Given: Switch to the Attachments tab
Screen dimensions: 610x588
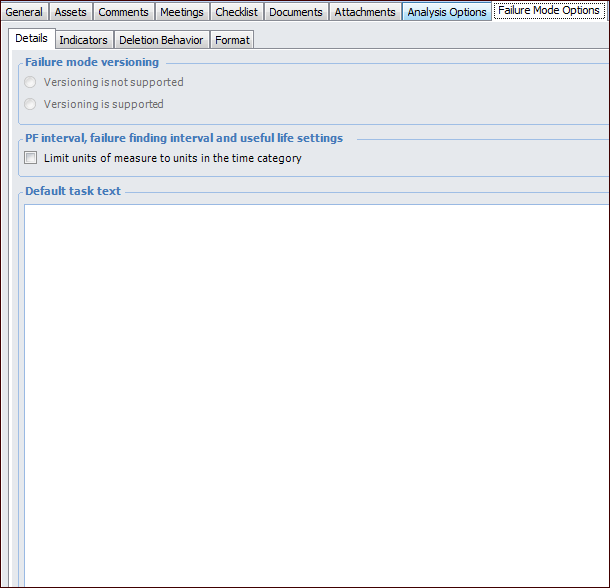Looking at the screenshot, I should 365,12.
